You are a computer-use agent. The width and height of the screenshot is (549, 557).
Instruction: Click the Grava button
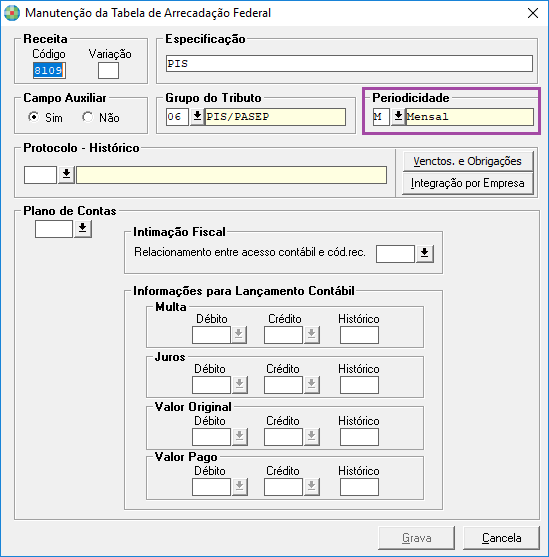click(416, 538)
